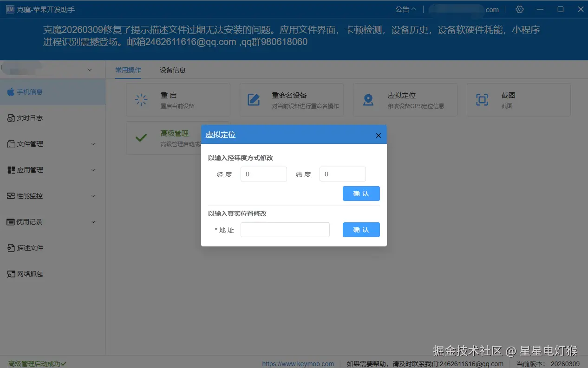Select the 常用操作 tab
Image resolution: width=588 pixels, height=368 pixels.
(128, 70)
